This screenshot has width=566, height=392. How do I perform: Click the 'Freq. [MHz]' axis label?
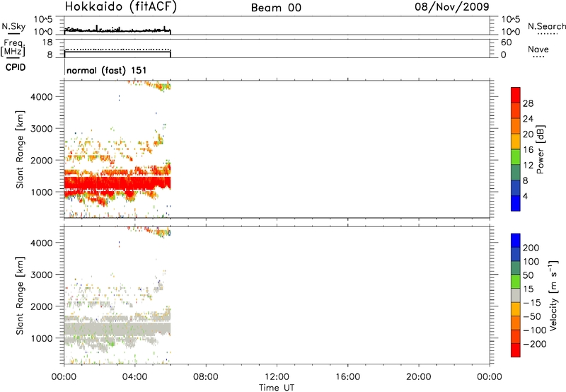(13, 47)
